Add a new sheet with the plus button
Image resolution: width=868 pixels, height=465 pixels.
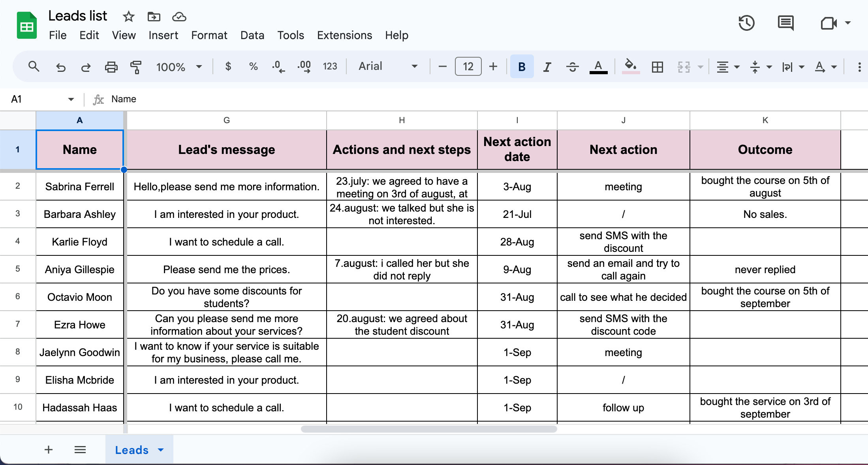(48, 450)
